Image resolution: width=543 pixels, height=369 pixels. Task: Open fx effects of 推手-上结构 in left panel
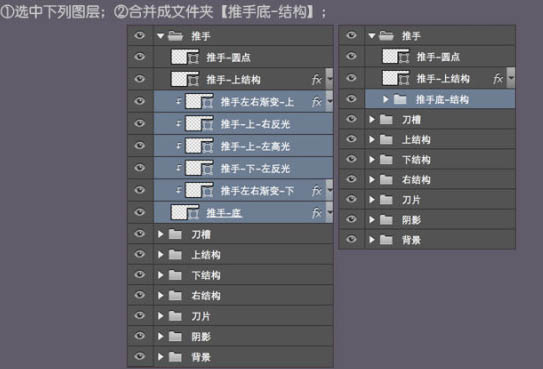[x=317, y=80]
